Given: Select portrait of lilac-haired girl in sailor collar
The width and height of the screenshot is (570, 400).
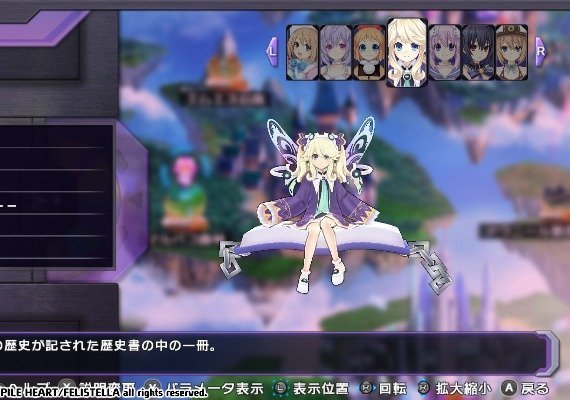Looking at the screenshot, I should 445,52.
